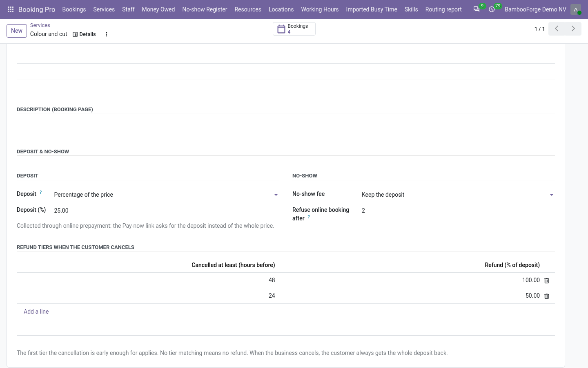Open the activities clock icon

point(492,9)
